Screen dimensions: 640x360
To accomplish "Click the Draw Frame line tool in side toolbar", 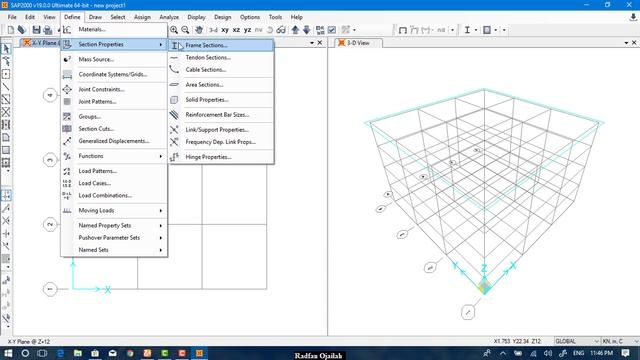I will pyautogui.click(x=6, y=87).
